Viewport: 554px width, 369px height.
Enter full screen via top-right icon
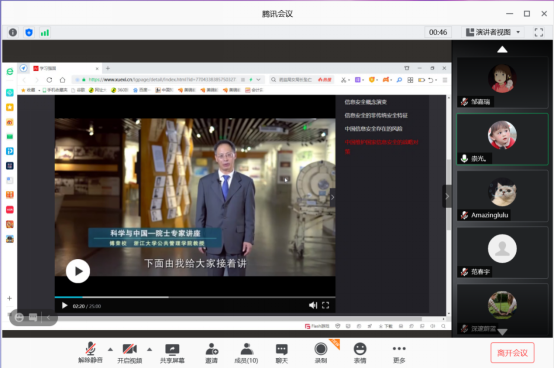pos(539,33)
